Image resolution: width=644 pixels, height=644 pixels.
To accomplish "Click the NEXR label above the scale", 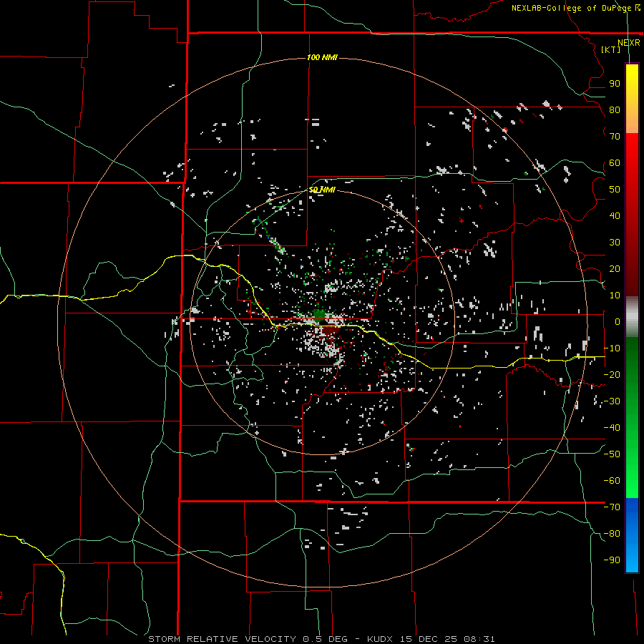I will 629,43.
